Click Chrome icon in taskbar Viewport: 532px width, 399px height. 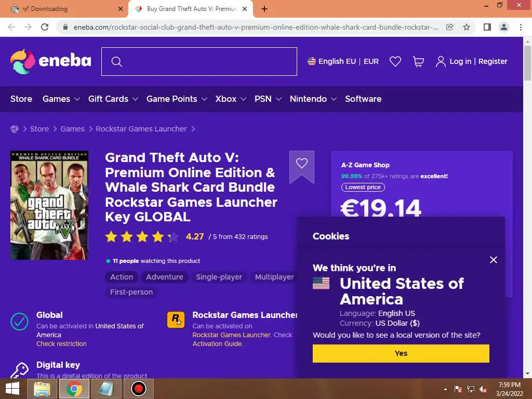pyautogui.click(x=74, y=389)
